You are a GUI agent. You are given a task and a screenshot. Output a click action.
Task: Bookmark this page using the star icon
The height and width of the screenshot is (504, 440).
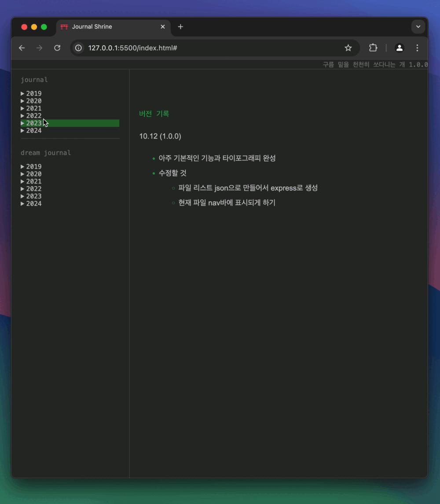tap(348, 48)
